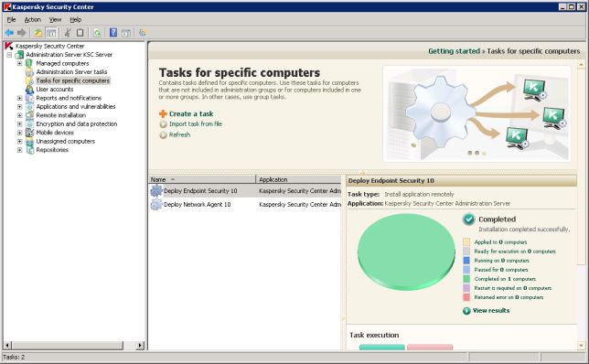Image resolution: width=589 pixels, height=364 pixels.
Task: Click the cut scissors toolbar icon
Action: click(x=68, y=33)
